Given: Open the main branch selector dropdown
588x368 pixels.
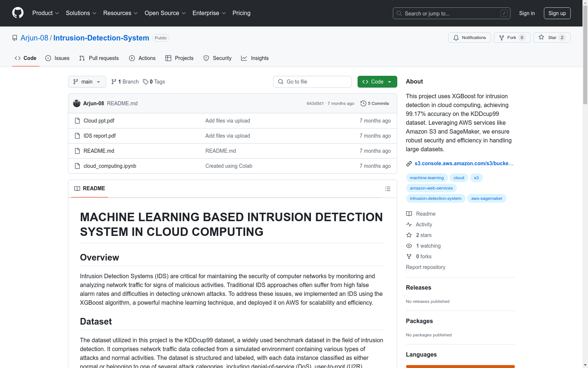Looking at the screenshot, I should tap(87, 82).
